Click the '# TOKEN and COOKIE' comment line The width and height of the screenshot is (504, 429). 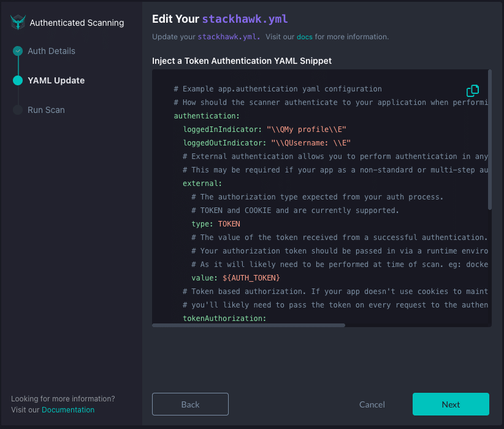[x=295, y=211]
